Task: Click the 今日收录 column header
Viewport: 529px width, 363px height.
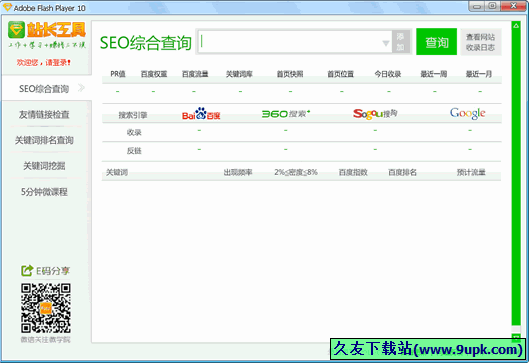Action: coord(388,74)
